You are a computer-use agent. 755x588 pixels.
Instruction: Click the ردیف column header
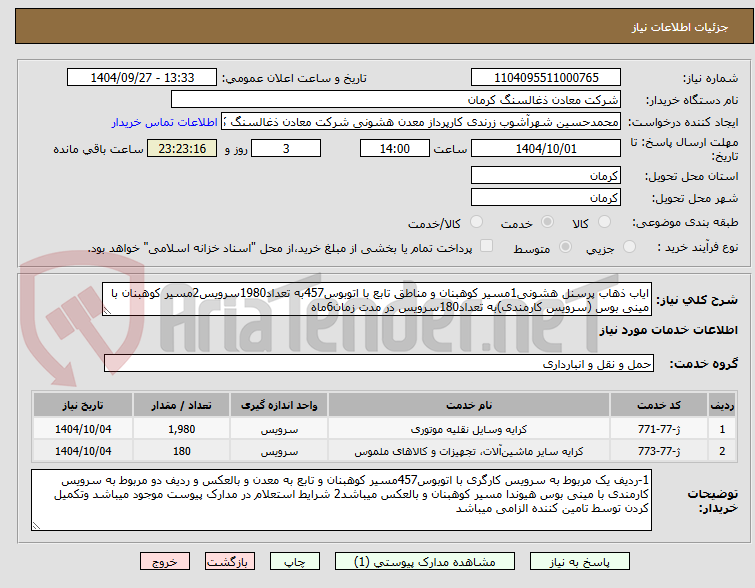pyautogui.click(x=722, y=405)
